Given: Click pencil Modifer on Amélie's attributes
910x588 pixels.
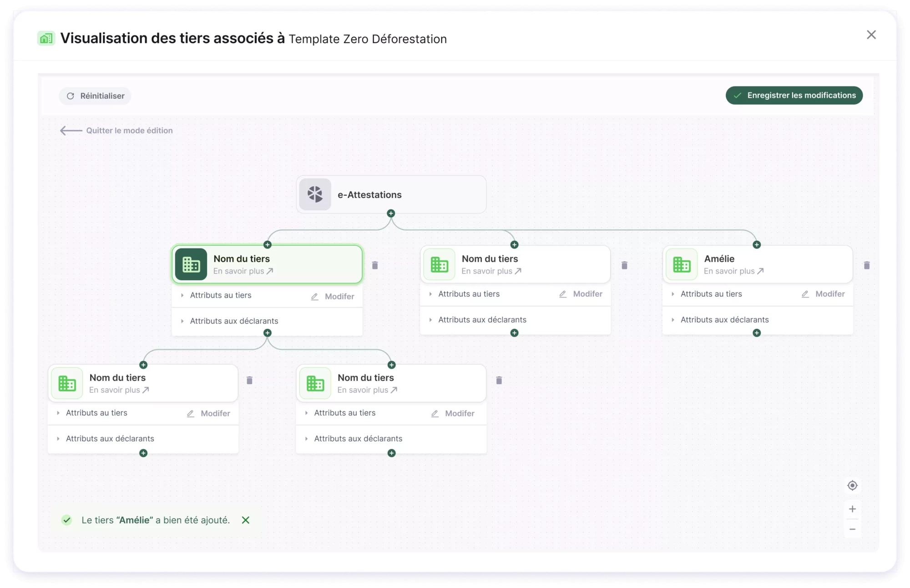Looking at the screenshot, I should [823, 294].
